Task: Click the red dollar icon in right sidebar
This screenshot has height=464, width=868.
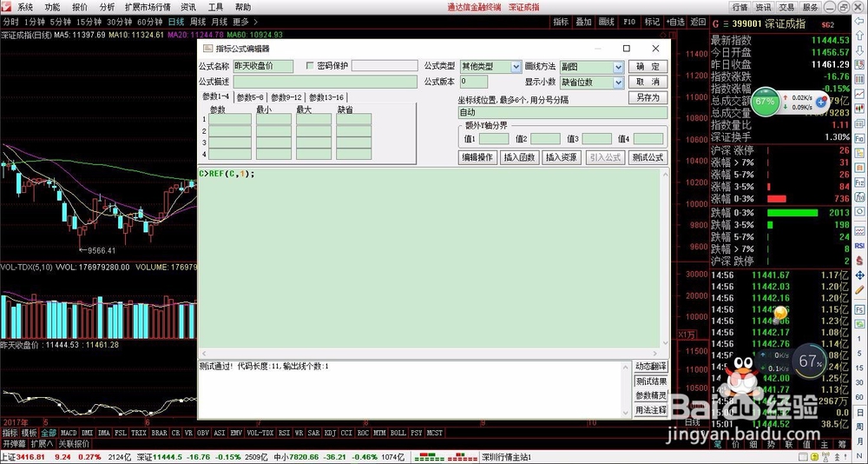Action: click(859, 261)
